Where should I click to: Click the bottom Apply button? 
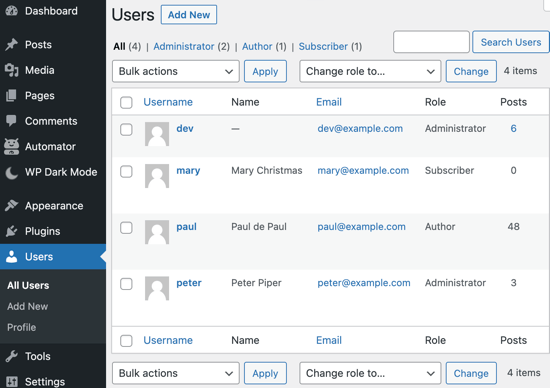(265, 373)
